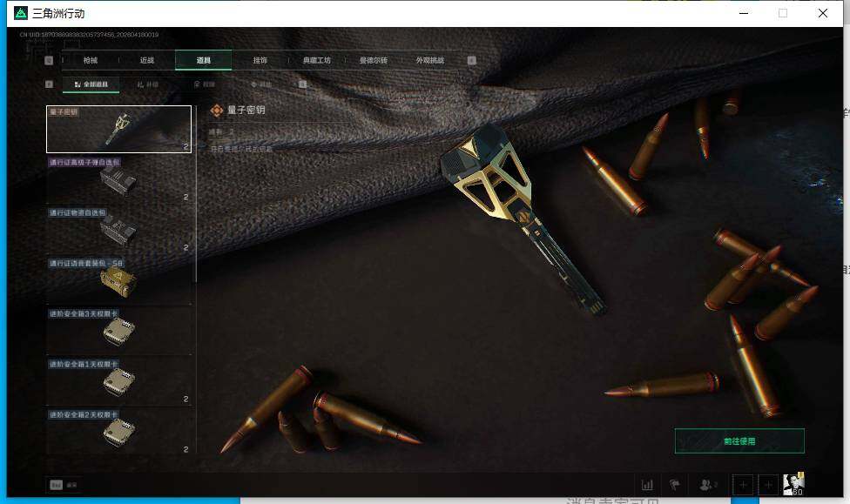
Task: Click the 前往使用 button
Action: tap(739, 441)
